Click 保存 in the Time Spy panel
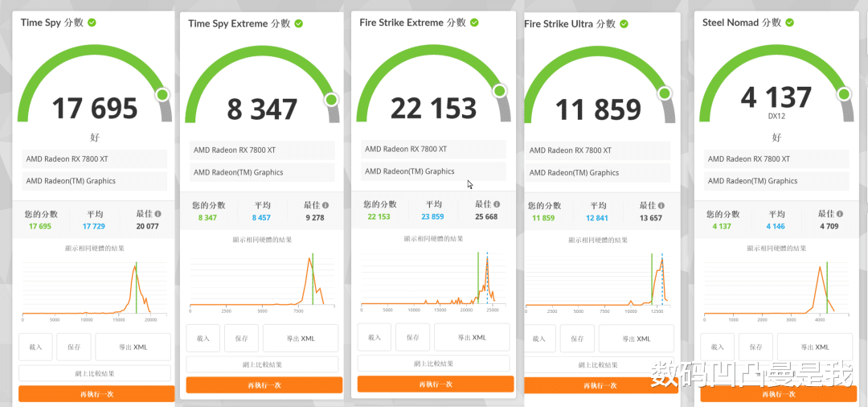868x407 pixels. 74,347
